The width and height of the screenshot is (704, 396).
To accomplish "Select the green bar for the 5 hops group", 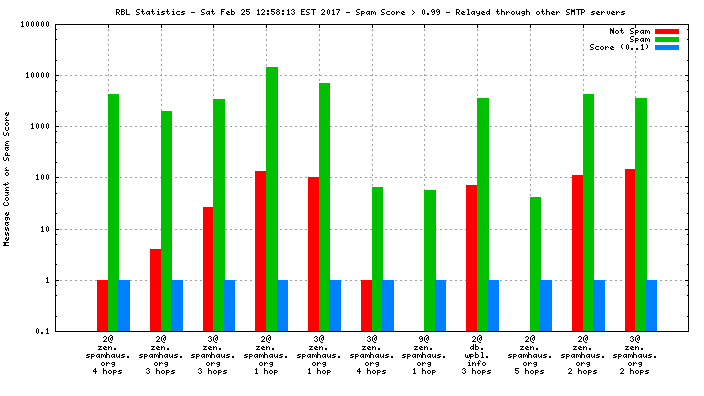I will pyautogui.click(x=535, y=264).
